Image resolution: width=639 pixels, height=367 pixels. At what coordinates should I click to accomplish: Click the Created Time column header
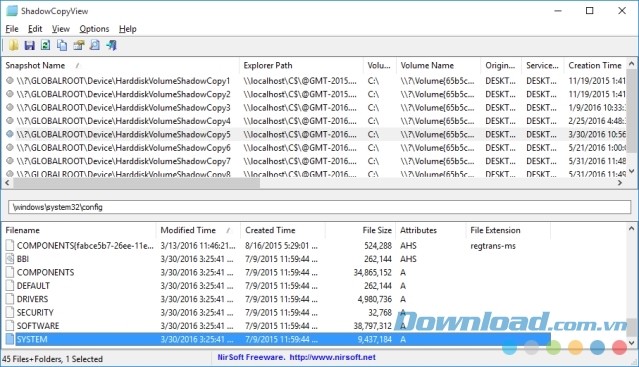coord(283,230)
